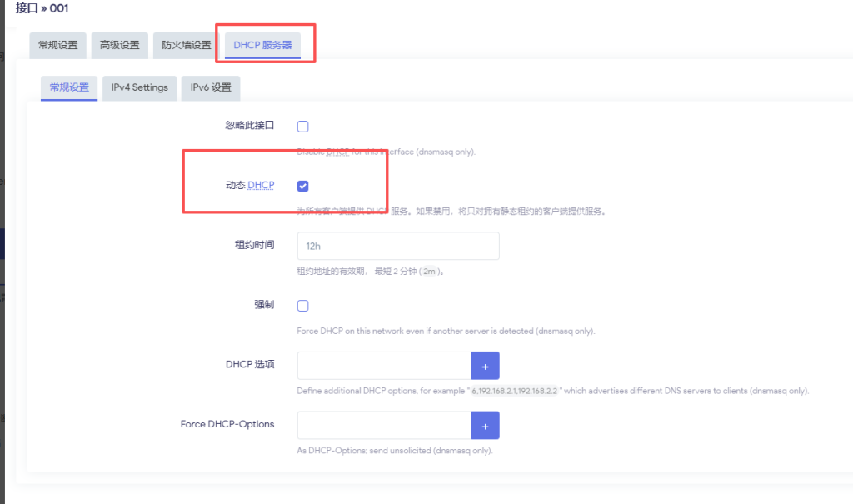Switch to the 高级设置 tab
853x504 pixels.
click(119, 46)
